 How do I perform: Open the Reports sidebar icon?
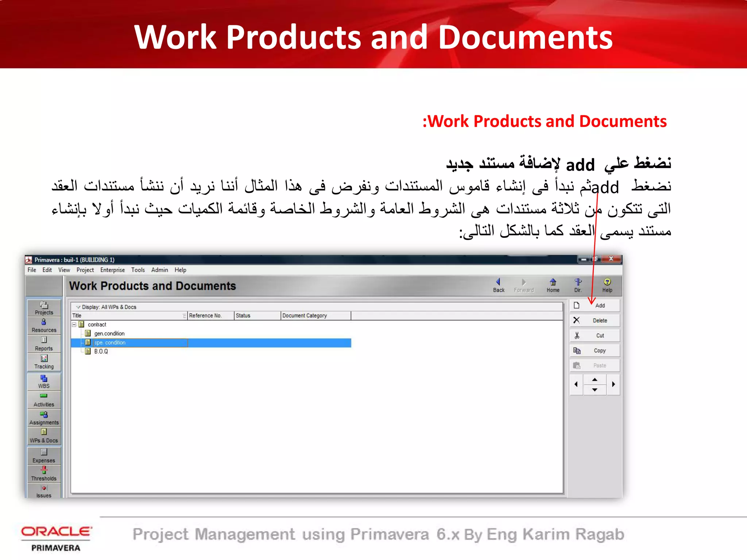click(44, 344)
